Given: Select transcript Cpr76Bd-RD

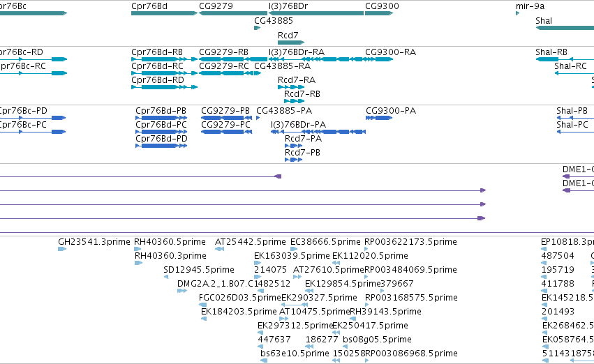Looking at the screenshot, I should pos(165,87).
